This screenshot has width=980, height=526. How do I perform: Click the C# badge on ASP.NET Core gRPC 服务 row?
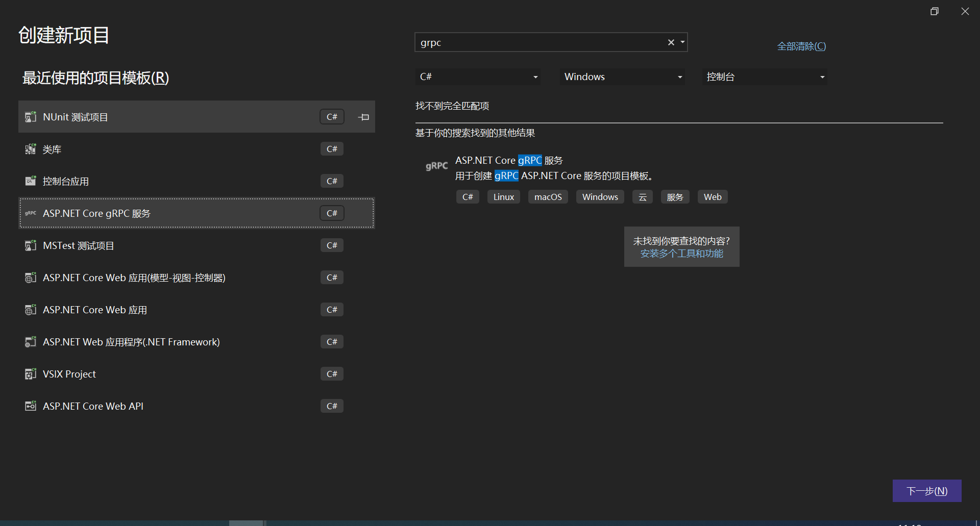[332, 213]
